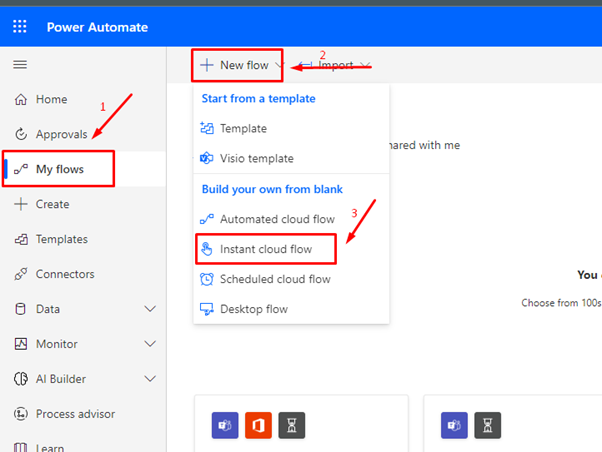This screenshot has width=602, height=452.
Task: Click the Visio template icon
Action: pyautogui.click(x=207, y=158)
